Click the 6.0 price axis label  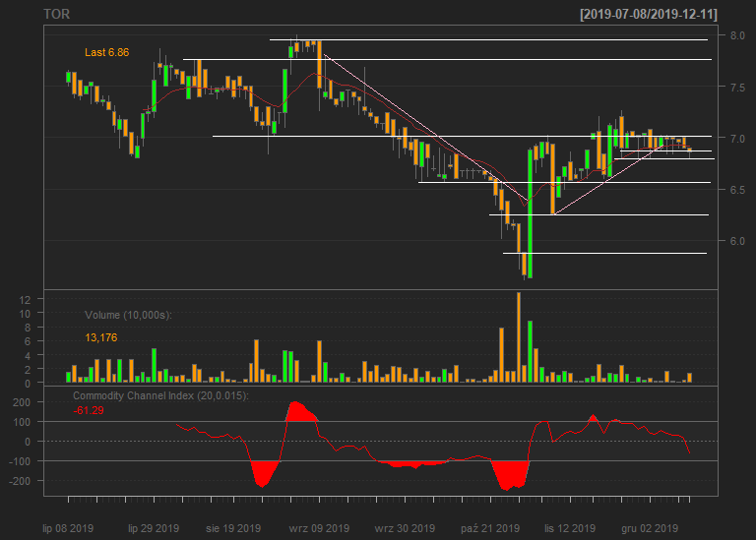point(737,241)
